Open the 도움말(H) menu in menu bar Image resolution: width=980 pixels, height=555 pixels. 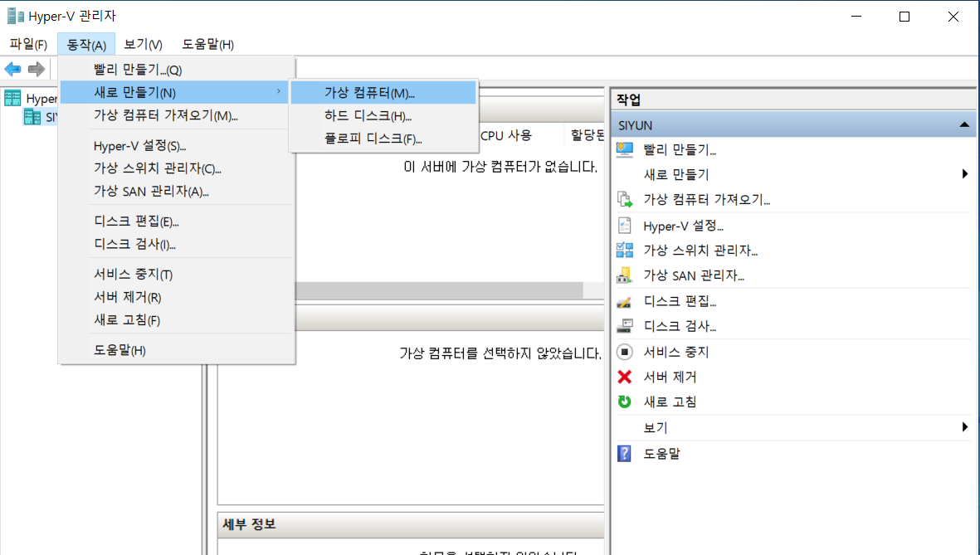click(207, 44)
